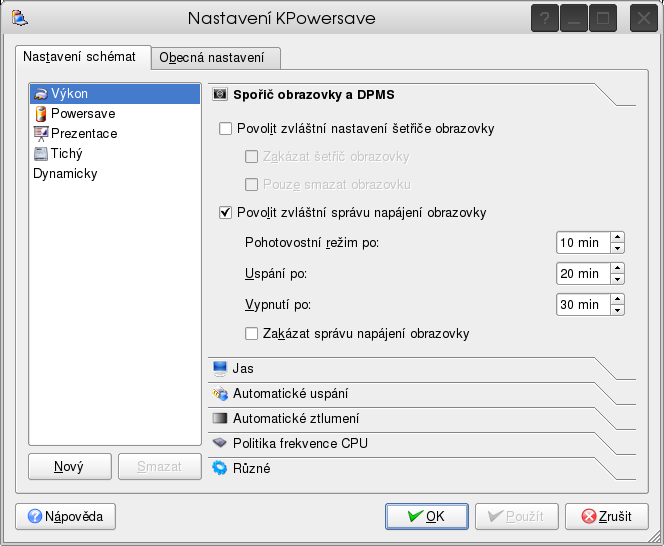Check Zakázat správu napájení obrazovky
The image size is (664, 546).
pos(252,333)
